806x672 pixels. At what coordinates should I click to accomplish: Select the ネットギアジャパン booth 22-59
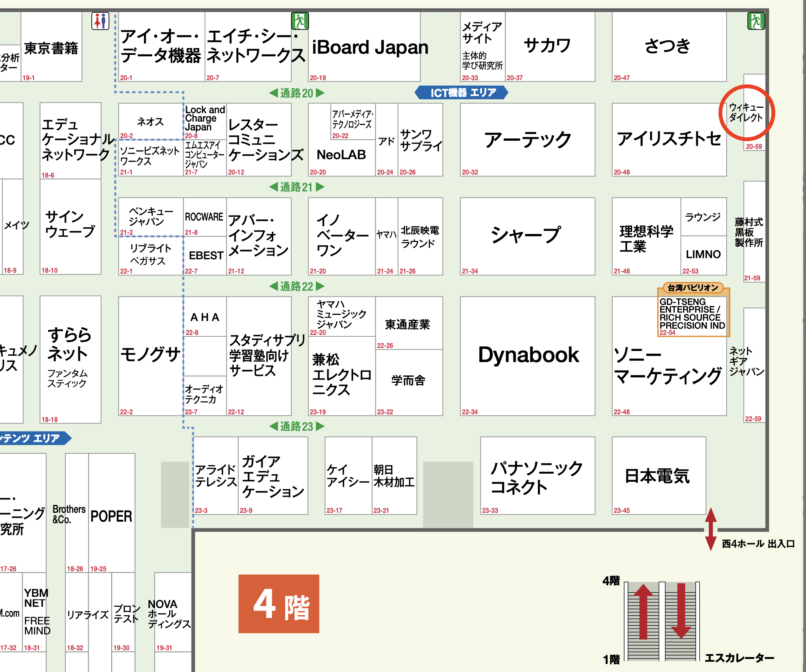[x=754, y=365]
